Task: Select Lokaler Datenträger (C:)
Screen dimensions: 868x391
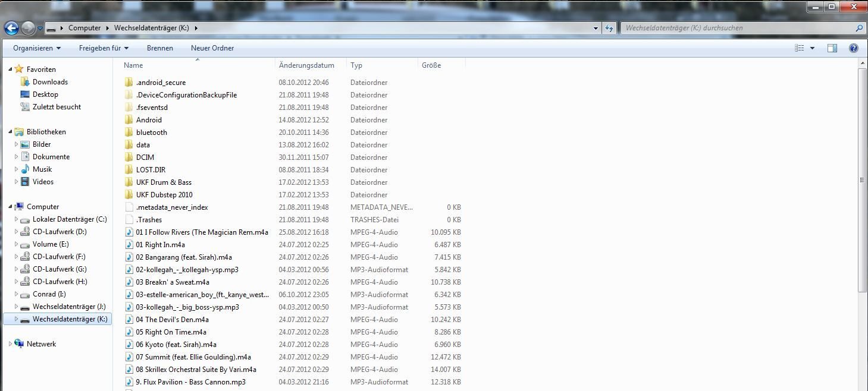Action: [x=70, y=219]
